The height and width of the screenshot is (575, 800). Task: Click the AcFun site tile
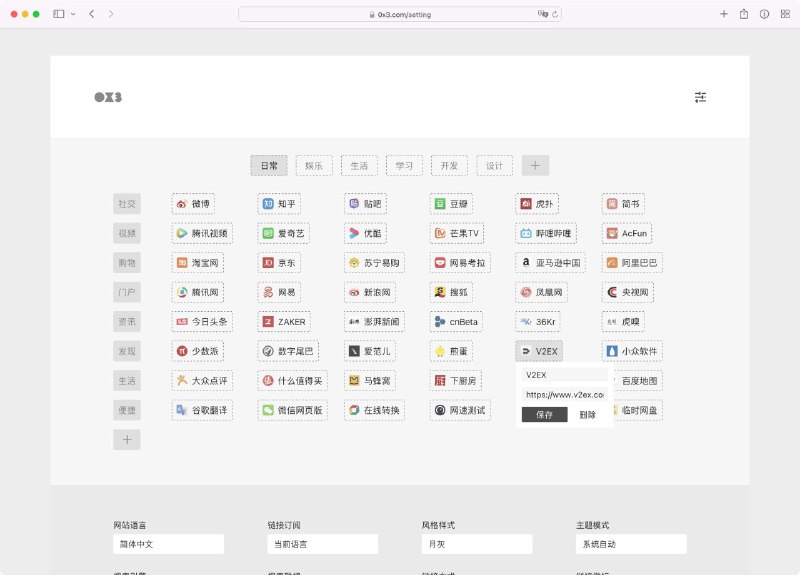(627, 234)
